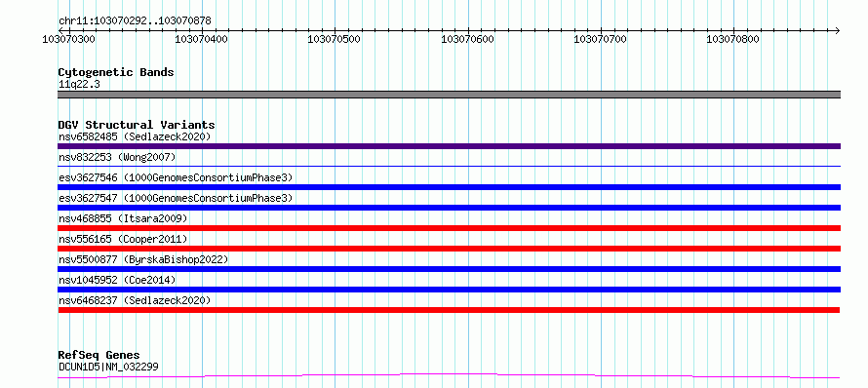The height and width of the screenshot is (388, 868).
Task: Select the blue bar under esv3627546
Action: (449, 187)
